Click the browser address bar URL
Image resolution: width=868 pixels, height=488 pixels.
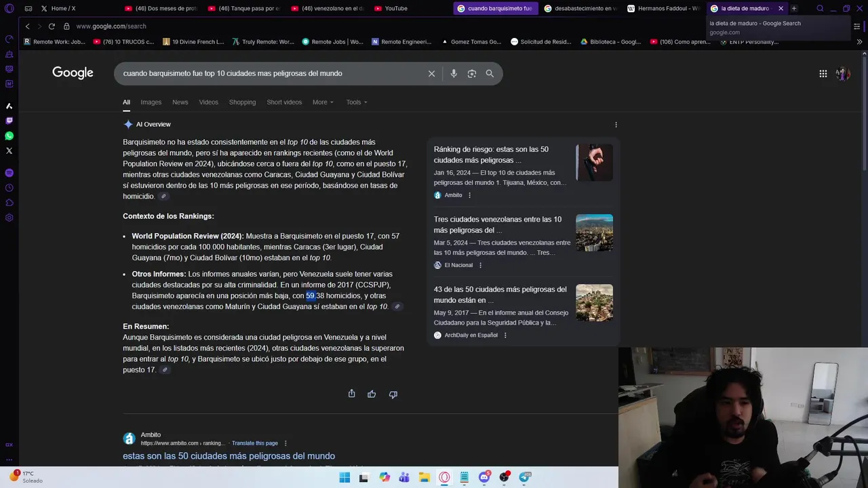pyautogui.click(x=111, y=26)
